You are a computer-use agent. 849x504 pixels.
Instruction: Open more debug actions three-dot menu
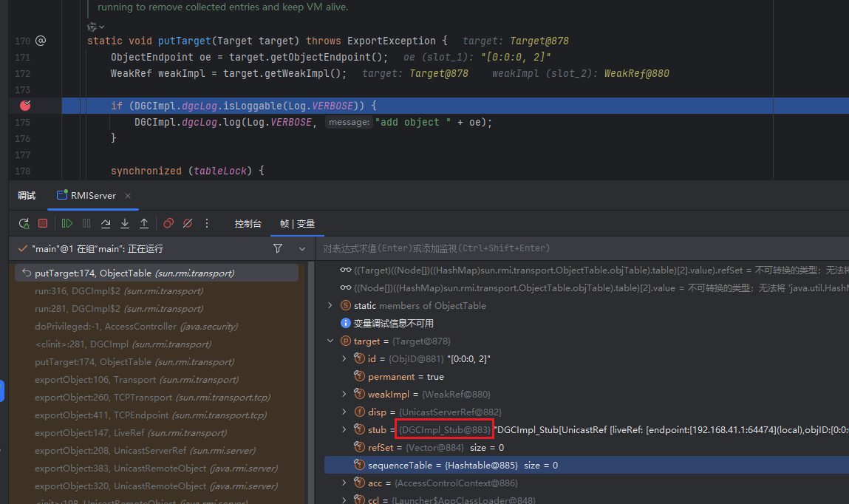(x=207, y=223)
